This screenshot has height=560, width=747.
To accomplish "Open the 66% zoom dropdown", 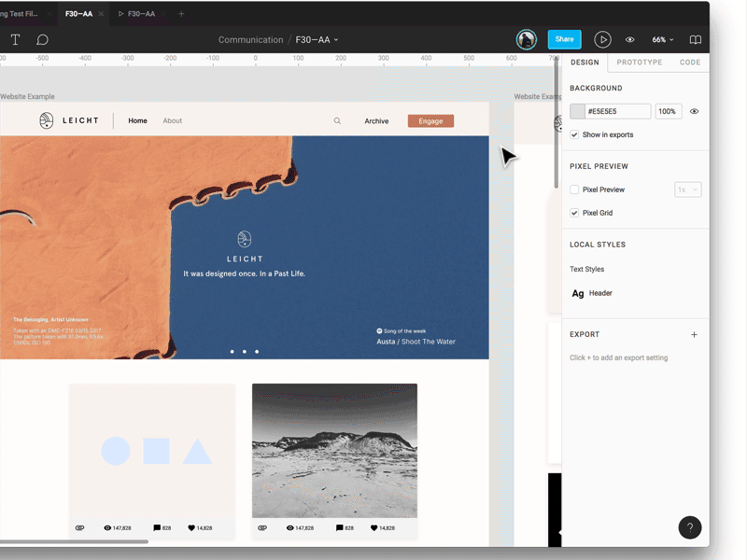I will pyautogui.click(x=663, y=39).
